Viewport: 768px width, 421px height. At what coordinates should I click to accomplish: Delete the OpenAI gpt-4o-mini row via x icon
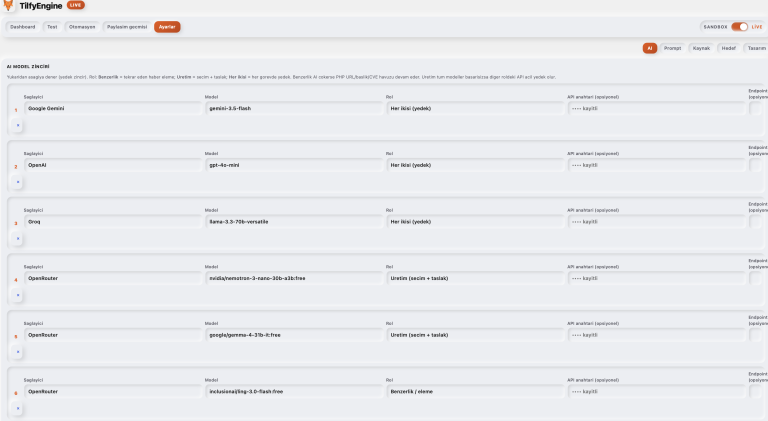pyautogui.click(x=18, y=182)
